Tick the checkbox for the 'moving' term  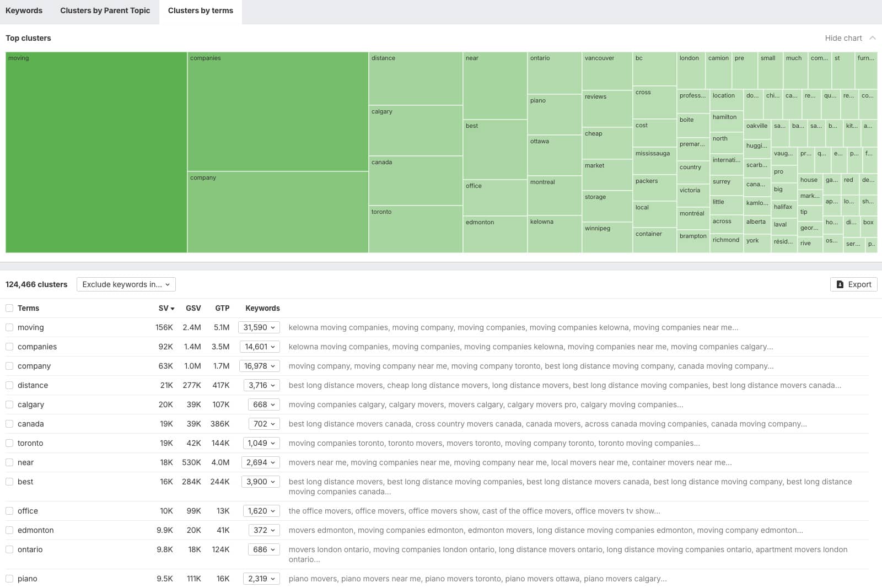pyautogui.click(x=9, y=327)
